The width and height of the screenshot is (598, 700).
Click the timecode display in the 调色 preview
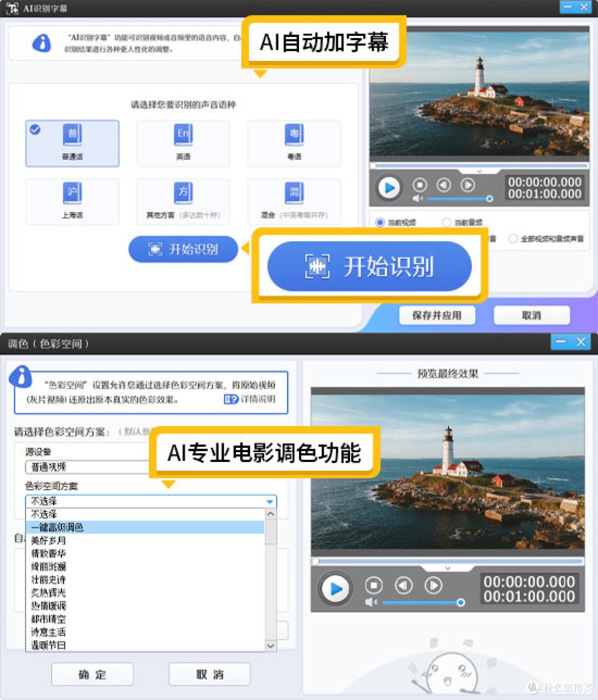[529, 589]
